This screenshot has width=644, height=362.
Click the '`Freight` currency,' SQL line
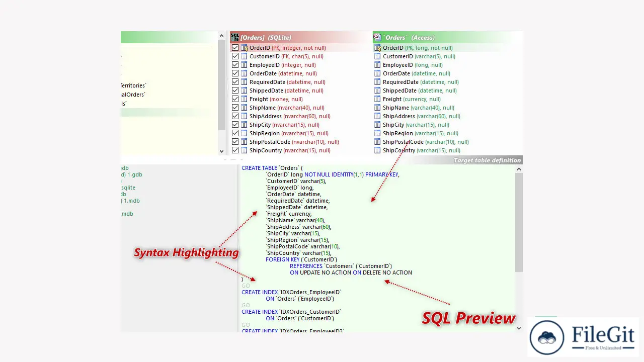(x=289, y=214)
